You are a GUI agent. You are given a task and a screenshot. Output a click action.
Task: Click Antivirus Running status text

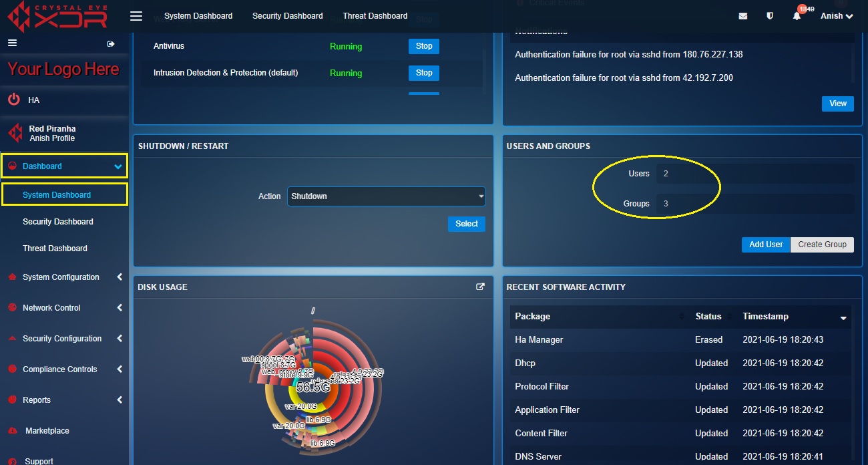point(346,47)
